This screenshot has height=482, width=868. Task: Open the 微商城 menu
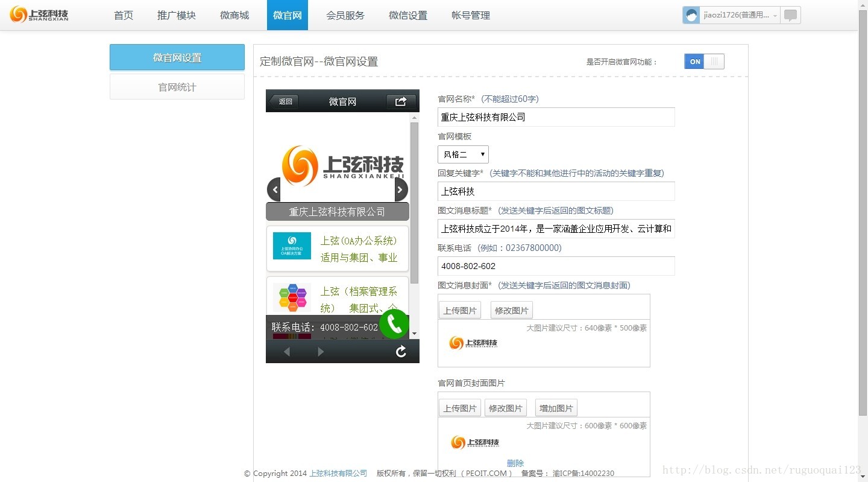(x=234, y=15)
